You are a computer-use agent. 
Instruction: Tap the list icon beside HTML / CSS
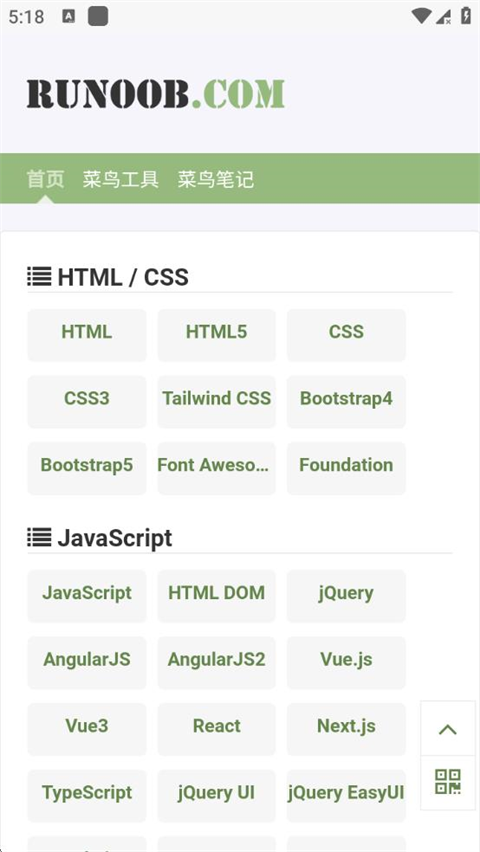coord(39,277)
